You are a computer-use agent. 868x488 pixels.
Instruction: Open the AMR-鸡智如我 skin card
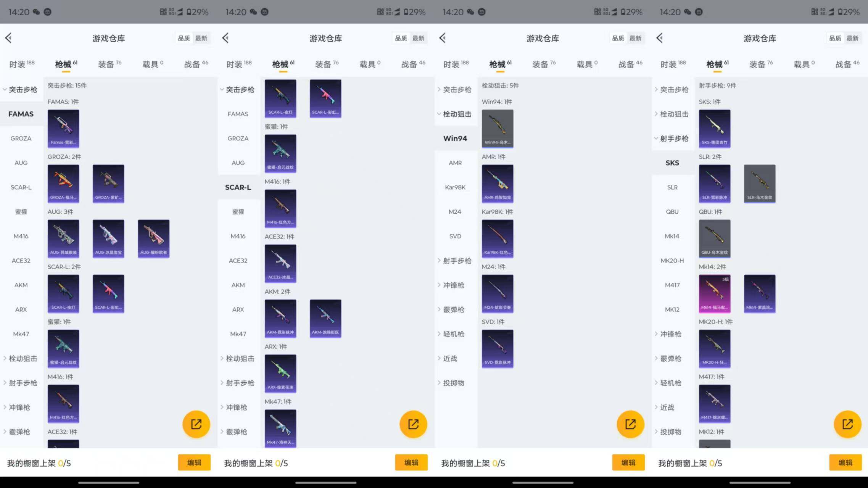point(498,184)
